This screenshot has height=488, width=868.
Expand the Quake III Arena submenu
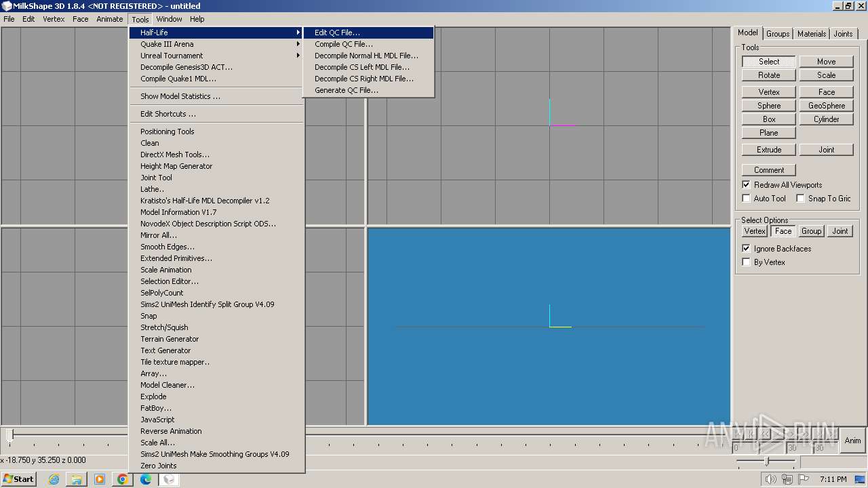[216, 44]
